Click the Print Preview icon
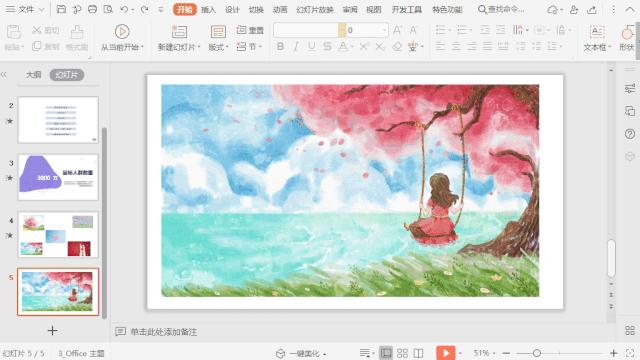The width and height of the screenshot is (640, 360). pyautogui.click(x=108, y=9)
